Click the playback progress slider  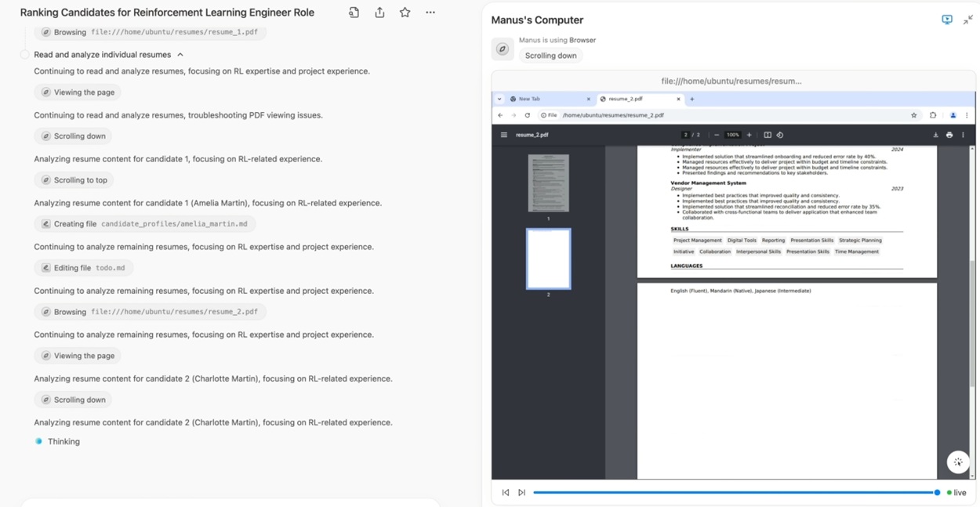tap(735, 493)
